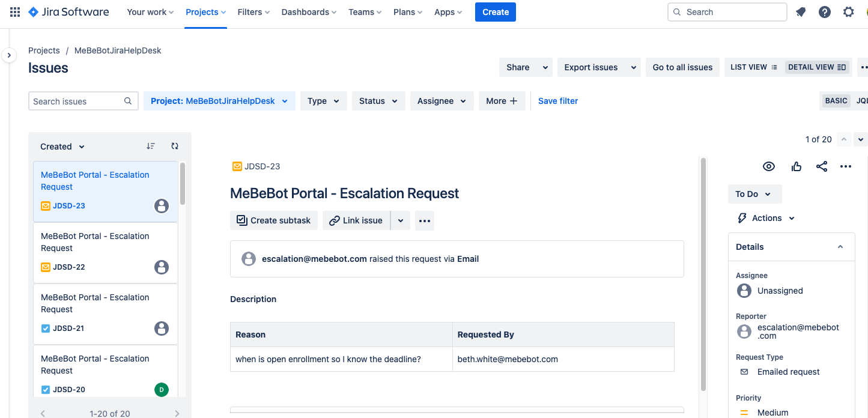Click previous page arrow in issue list
Viewport: 868px width, 418px height.
point(43,413)
